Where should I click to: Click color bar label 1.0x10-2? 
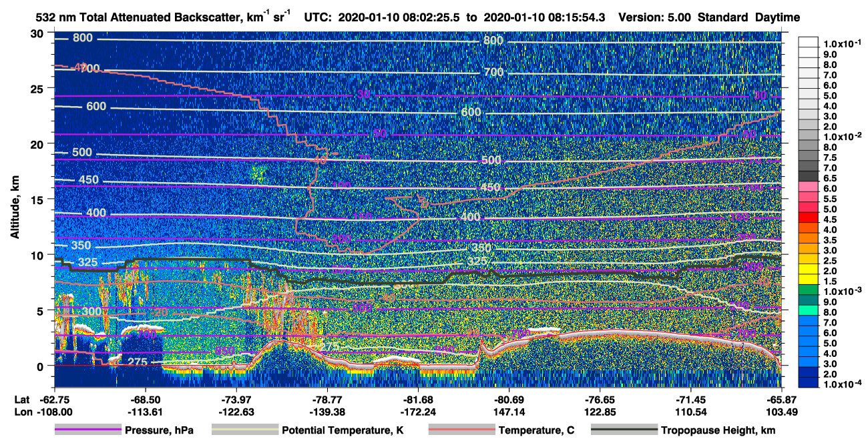842,137
